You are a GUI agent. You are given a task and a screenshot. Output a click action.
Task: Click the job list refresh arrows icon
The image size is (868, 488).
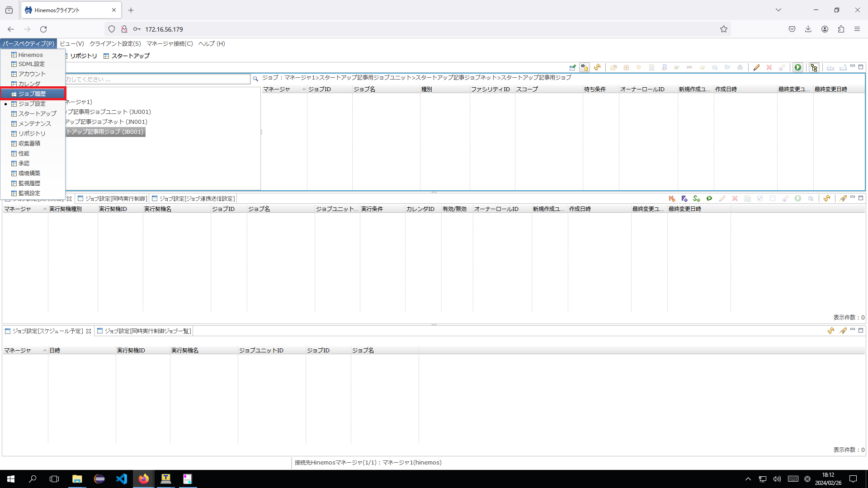point(597,68)
